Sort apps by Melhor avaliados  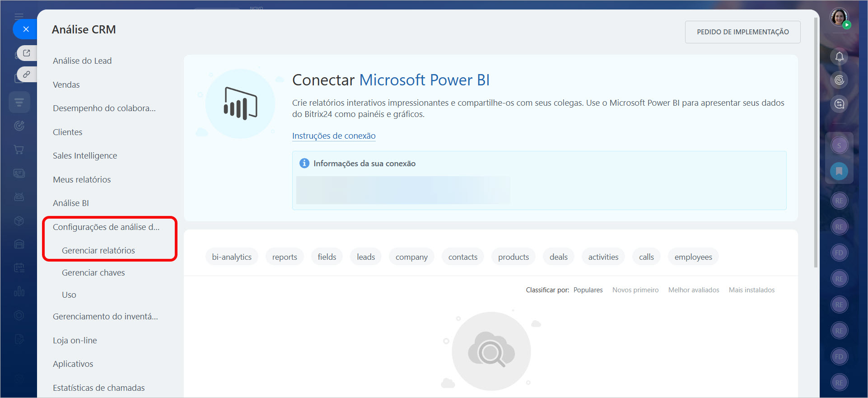click(693, 290)
